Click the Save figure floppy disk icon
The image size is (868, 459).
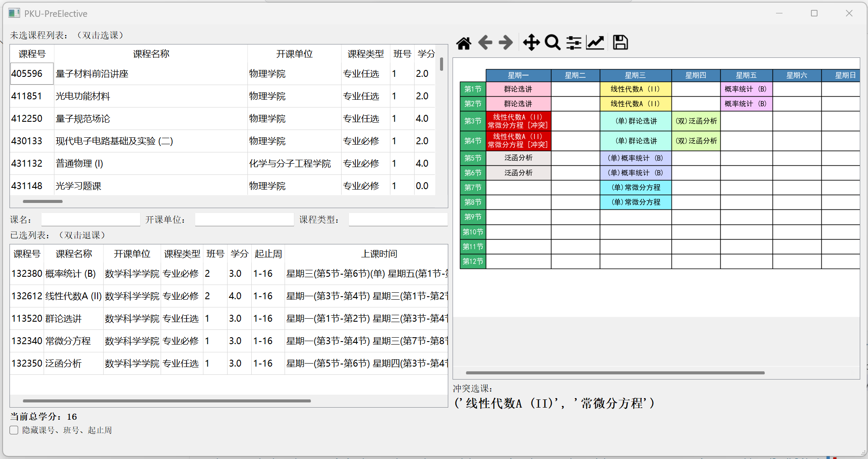click(621, 43)
